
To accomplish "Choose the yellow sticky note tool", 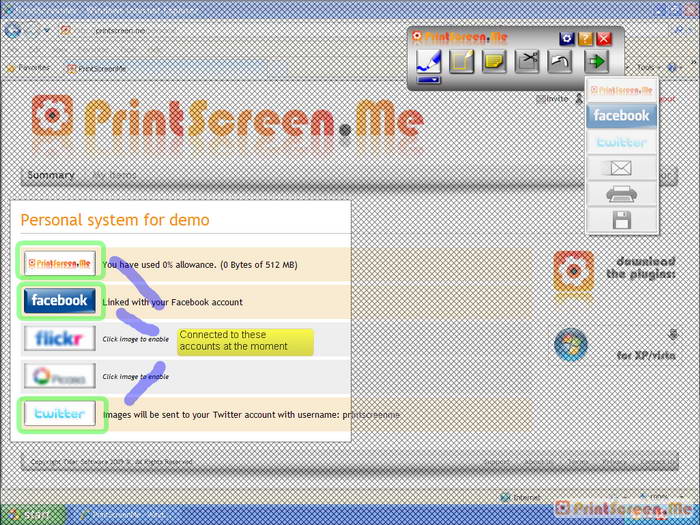I will (494, 61).
